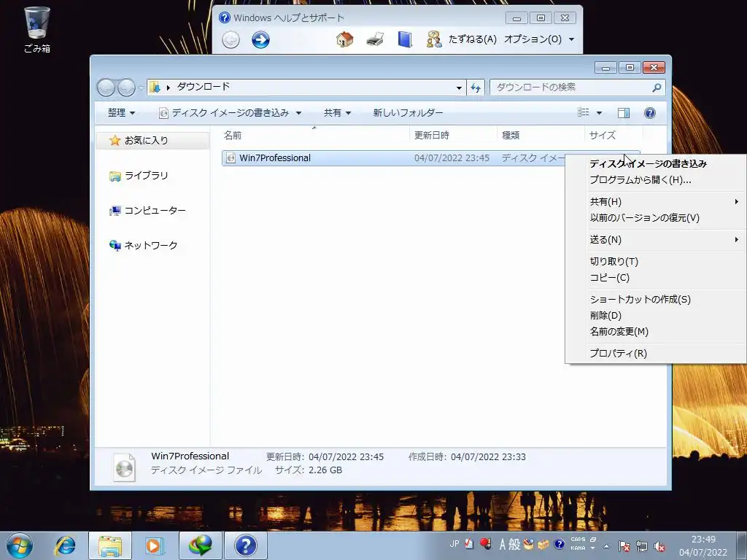Image resolution: width=747 pixels, height=560 pixels.
Task: Go back in Windows Help and Support
Action: [231, 39]
